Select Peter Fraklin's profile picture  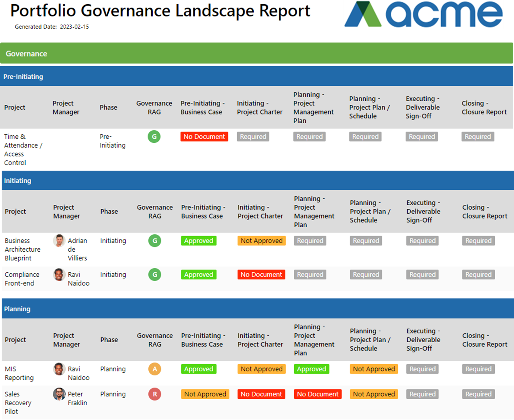59,394
